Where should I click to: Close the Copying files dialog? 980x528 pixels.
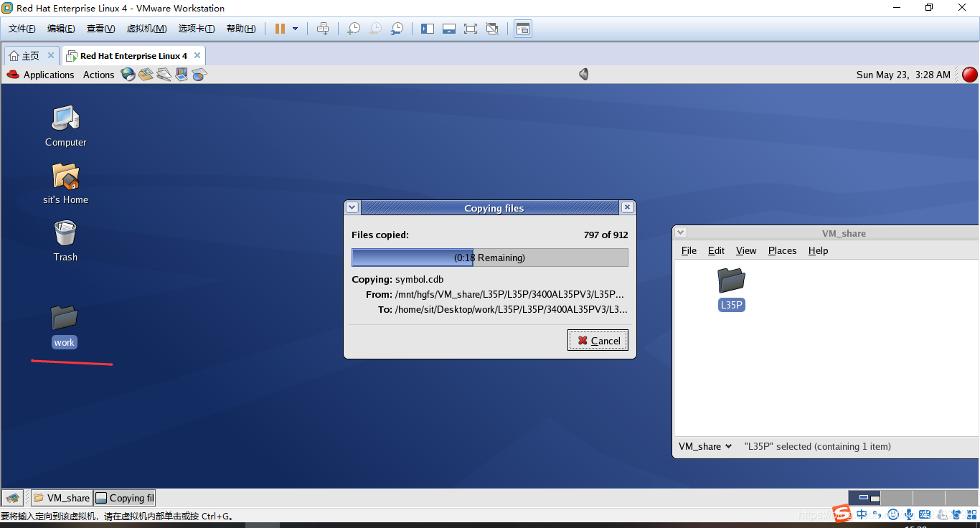627,207
